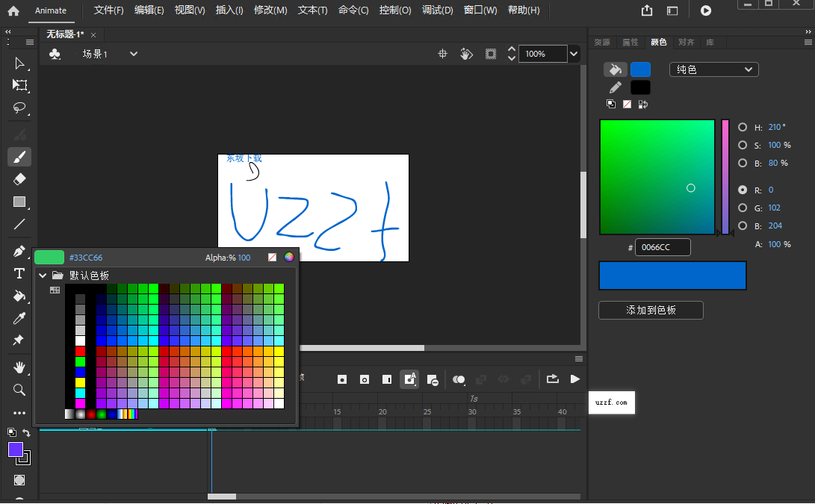Image resolution: width=815 pixels, height=504 pixels.
Task: Select the Eraser tool
Action: 19,179
